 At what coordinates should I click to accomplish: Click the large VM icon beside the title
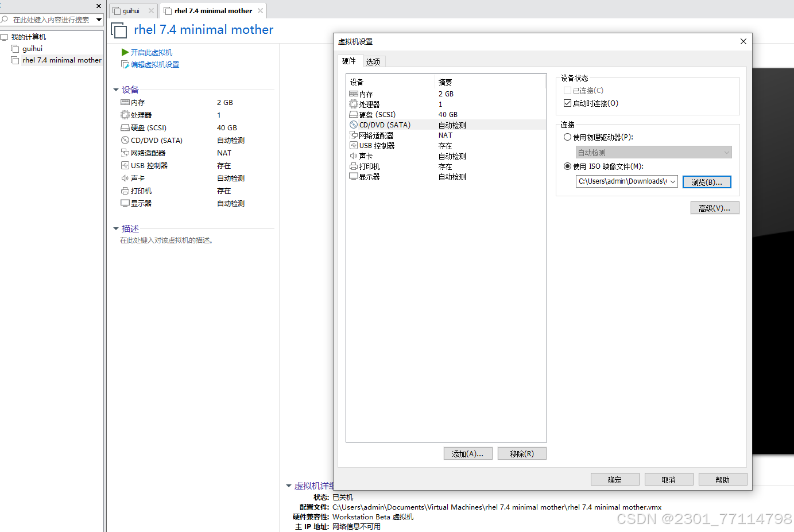pyautogui.click(x=119, y=30)
